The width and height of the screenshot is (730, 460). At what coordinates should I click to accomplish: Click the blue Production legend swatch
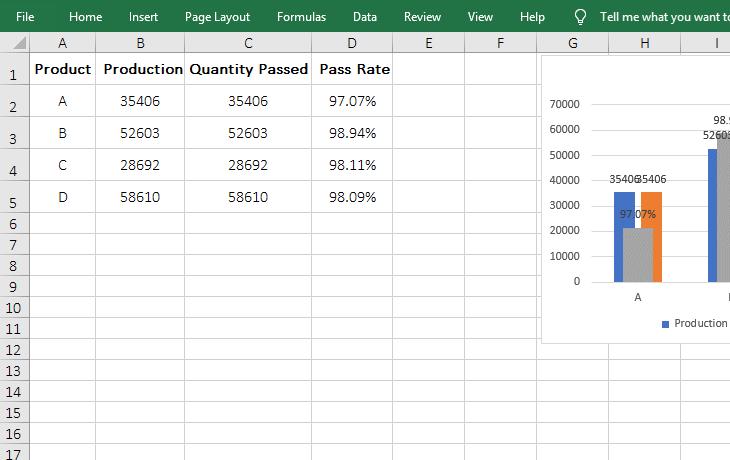pos(665,324)
